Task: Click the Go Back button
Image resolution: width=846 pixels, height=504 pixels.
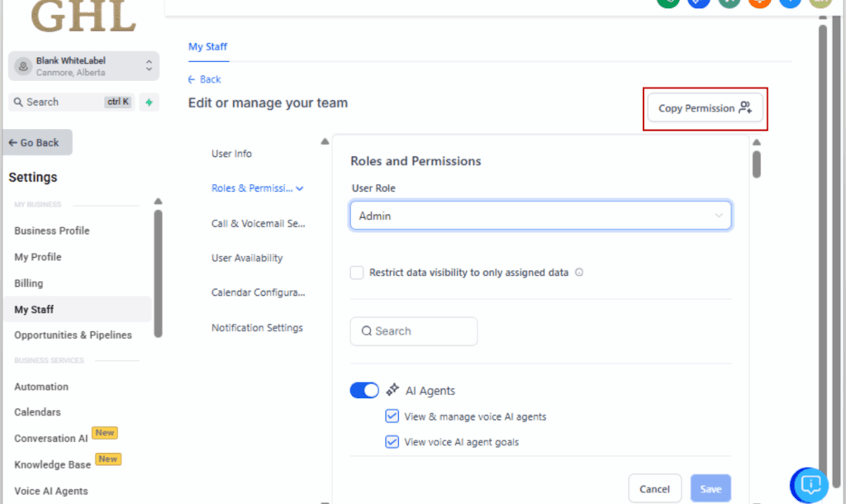Action: click(x=33, y=141)
